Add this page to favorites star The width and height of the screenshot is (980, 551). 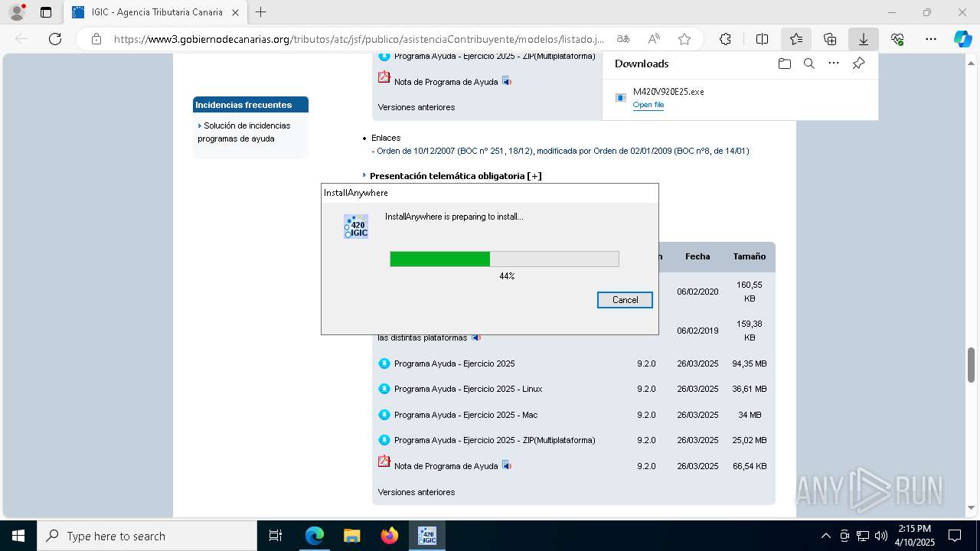(x=684, y=39)
